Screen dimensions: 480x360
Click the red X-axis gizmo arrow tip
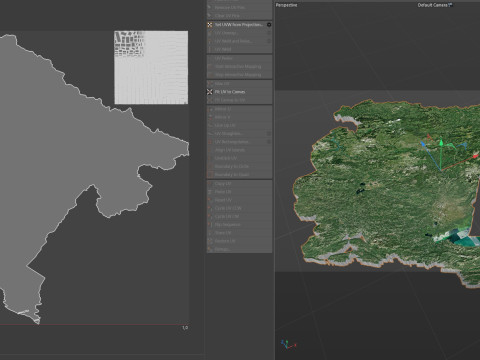[476, 156]
